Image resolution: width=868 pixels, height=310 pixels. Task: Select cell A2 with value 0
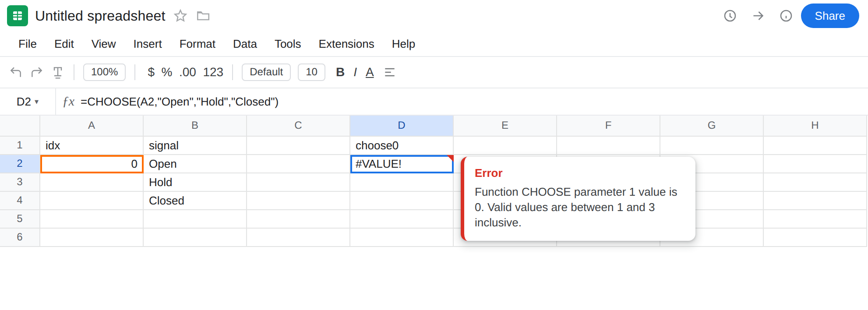click(x=92, y=164)
